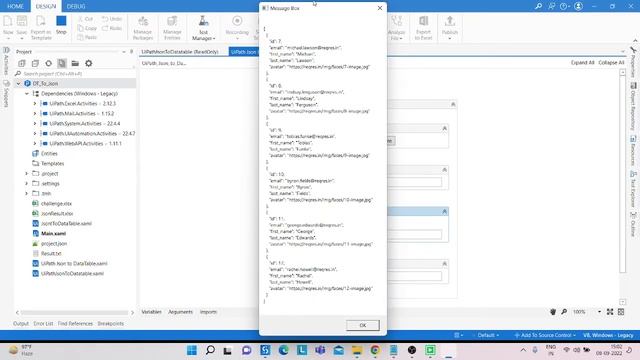Click the Project panel settings gear icon
The width and height of the screenshot is (640, 360).
(89, 63)
